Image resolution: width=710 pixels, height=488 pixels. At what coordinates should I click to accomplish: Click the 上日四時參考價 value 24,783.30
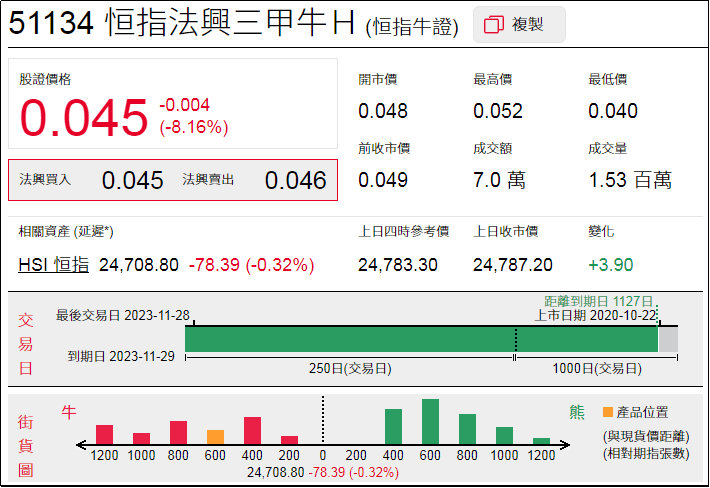coord(398,265)
